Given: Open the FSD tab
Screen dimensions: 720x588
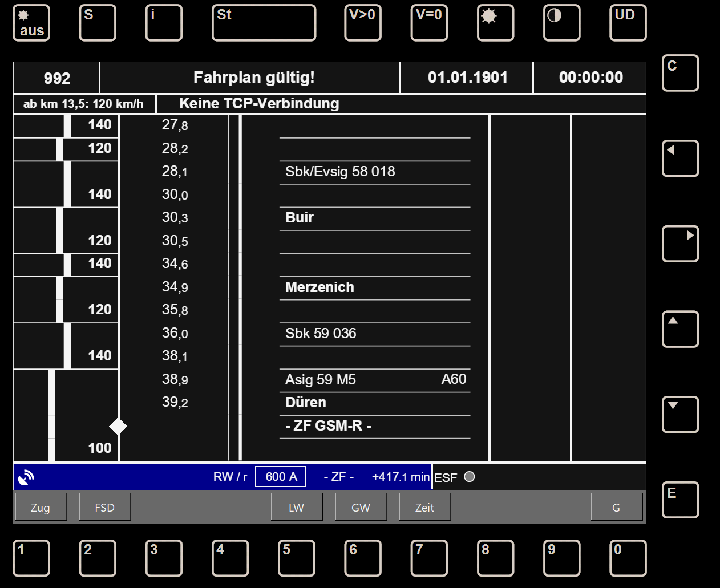Looking at the screenshot, I should (105, 507).
